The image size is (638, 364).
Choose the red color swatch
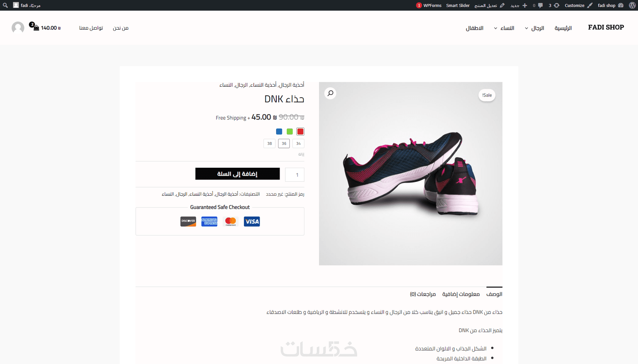pos(300,132)
